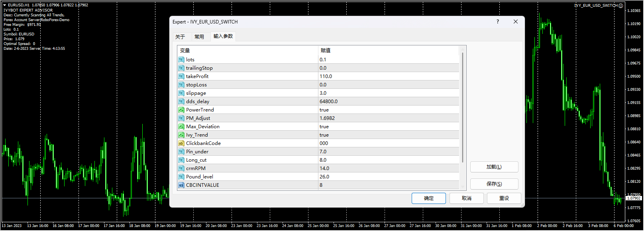
Task: Click the 取消 button
Action: point(467,198)
